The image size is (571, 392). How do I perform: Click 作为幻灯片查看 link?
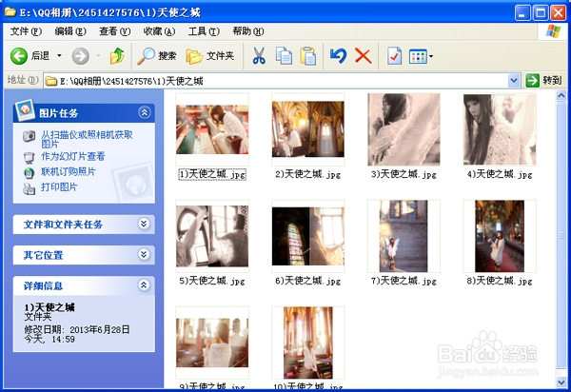(x=73, y=156)
